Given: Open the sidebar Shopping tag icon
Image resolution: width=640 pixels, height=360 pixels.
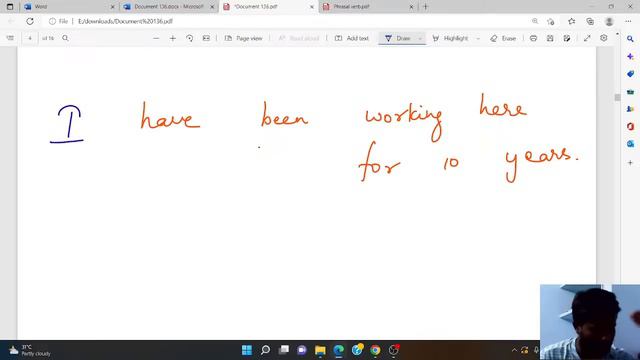Looking at the screenshot, I should click(x=630, y=74).
